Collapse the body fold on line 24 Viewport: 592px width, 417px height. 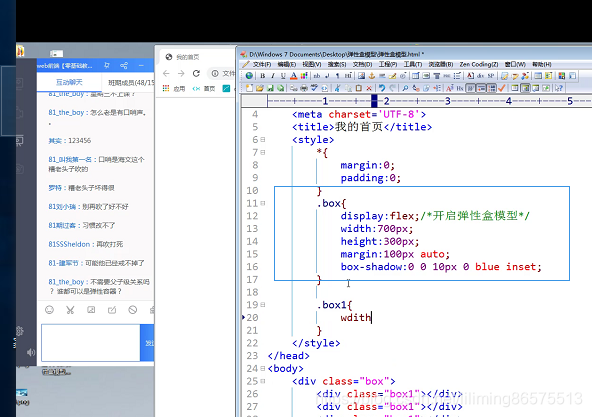tap(263, 368)
